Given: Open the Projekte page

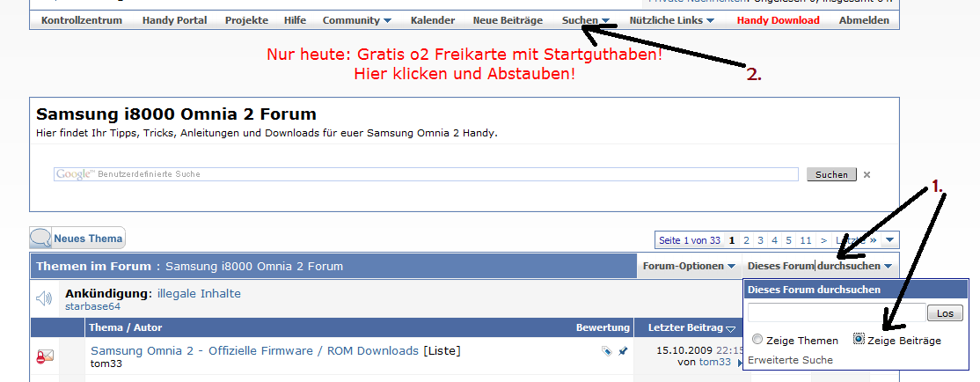Looking at the screenshot, I should tap(246, 20).
